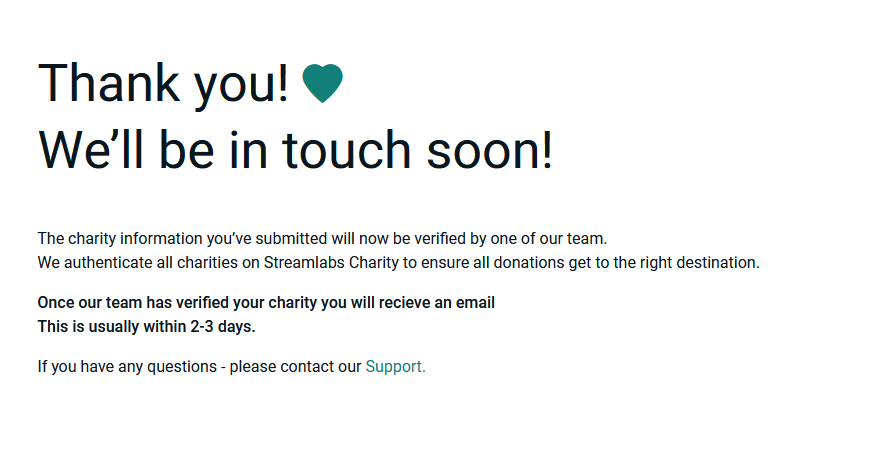This screenshot has width=874, height=465.
Task: Click "If you have any questions" sentence
Action: (x=127, y=367)
